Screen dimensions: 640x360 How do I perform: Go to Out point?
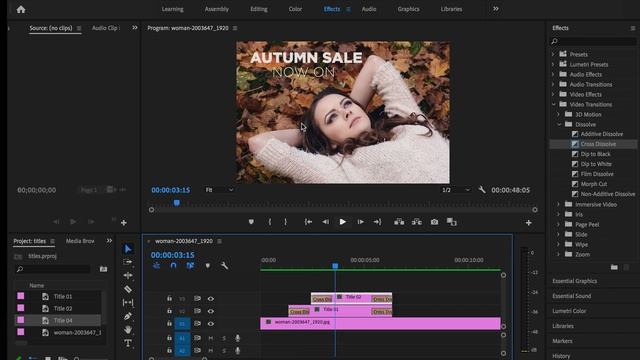click(x=377, y=222)
